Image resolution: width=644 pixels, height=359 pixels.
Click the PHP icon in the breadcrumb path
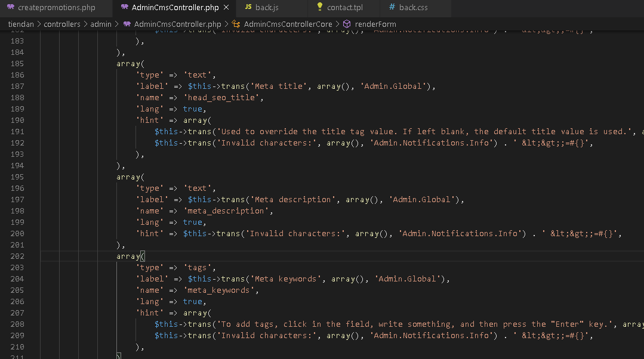[127, 24]
